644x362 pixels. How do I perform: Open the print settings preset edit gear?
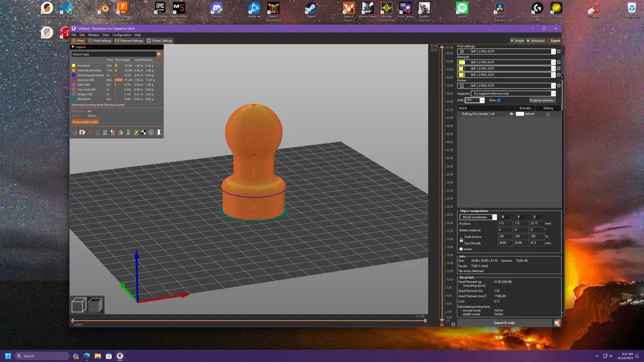(x=559, y=52)
